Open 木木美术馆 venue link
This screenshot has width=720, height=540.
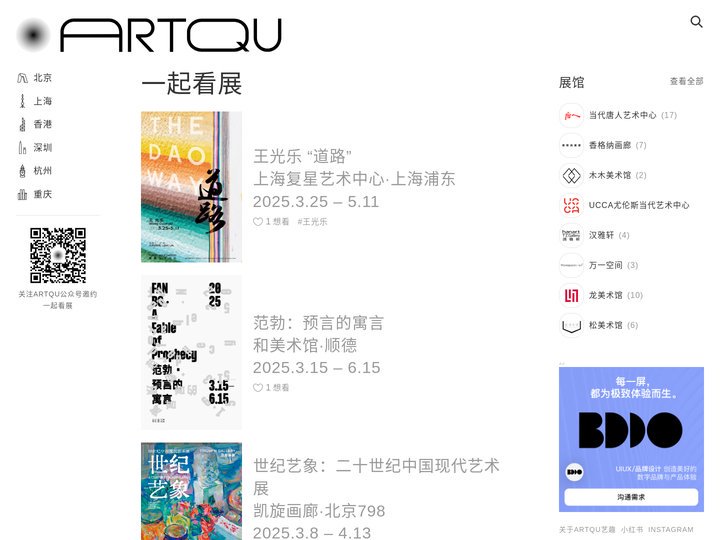point(610,175)
